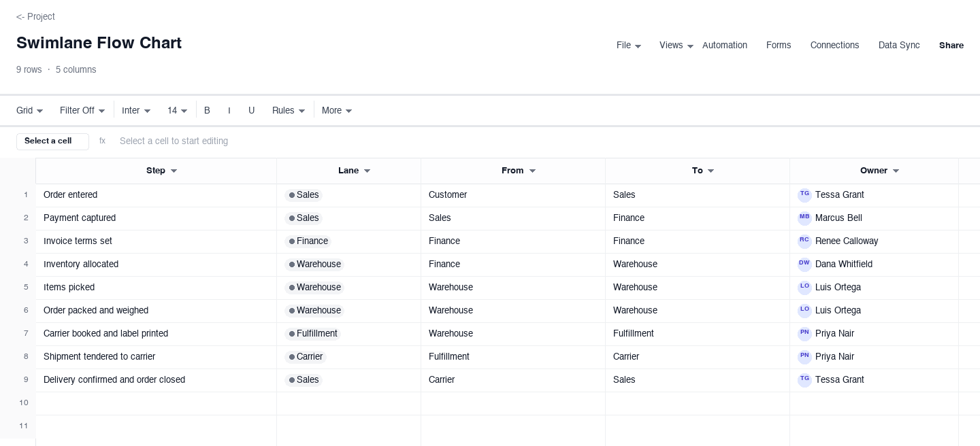
Task: Open the Rules dropdown
Action: click(289, 111)
